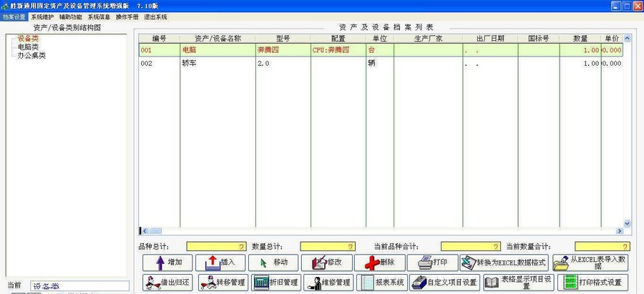Click the 修改 (edit) button
The image size is (644, 294).
[x=327, y=263]
